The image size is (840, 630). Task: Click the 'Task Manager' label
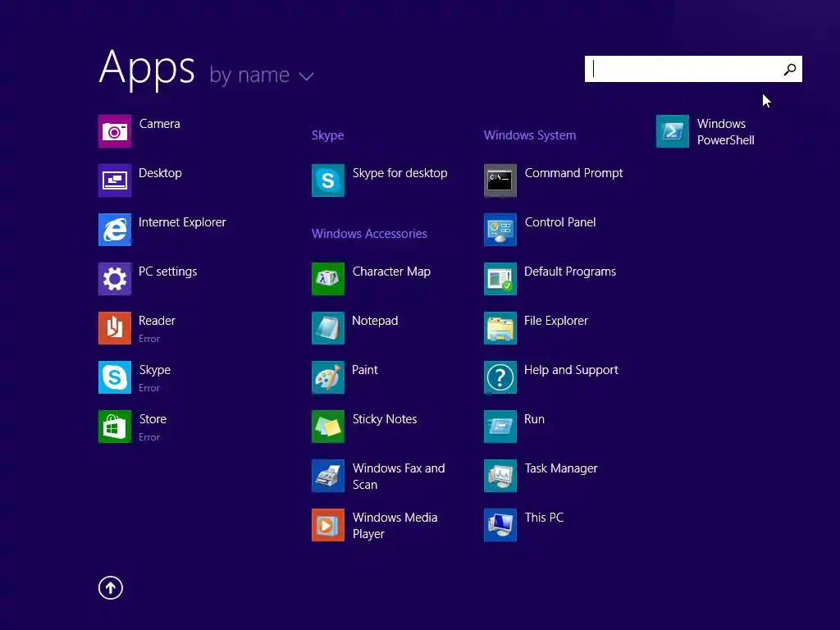[x=561, y=468]
